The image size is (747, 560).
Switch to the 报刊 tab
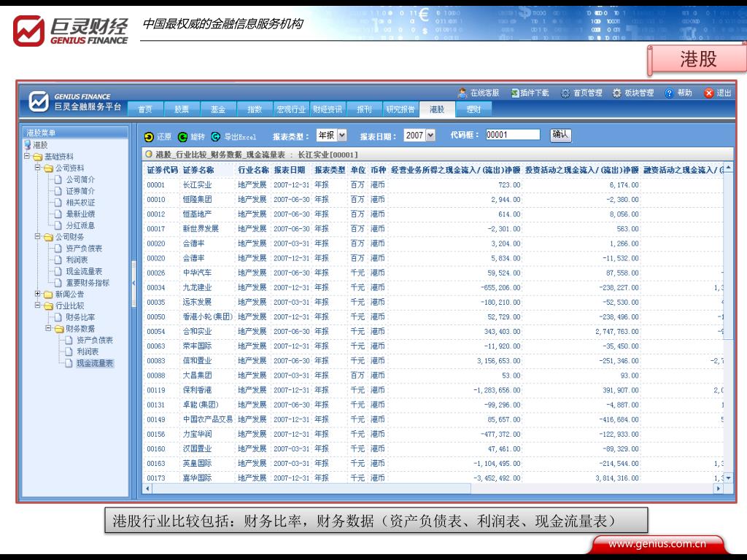(x=365, y=109)
